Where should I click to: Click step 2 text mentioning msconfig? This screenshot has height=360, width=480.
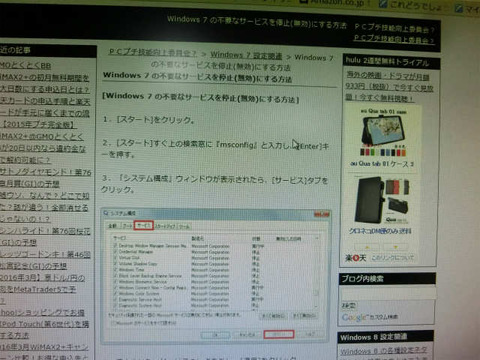pos(215,149)
